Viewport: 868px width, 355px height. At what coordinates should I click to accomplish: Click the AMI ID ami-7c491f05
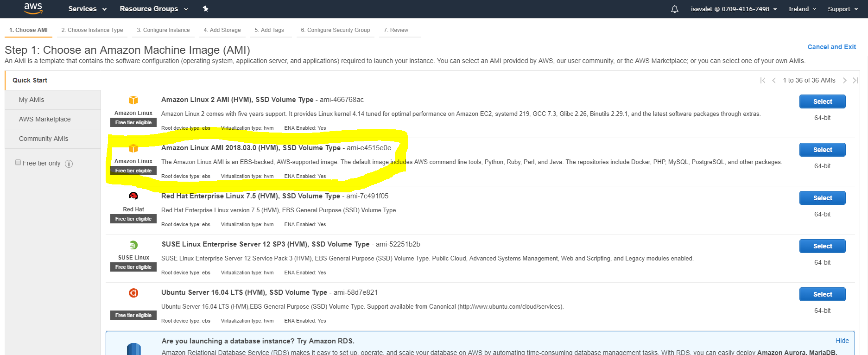367,196
